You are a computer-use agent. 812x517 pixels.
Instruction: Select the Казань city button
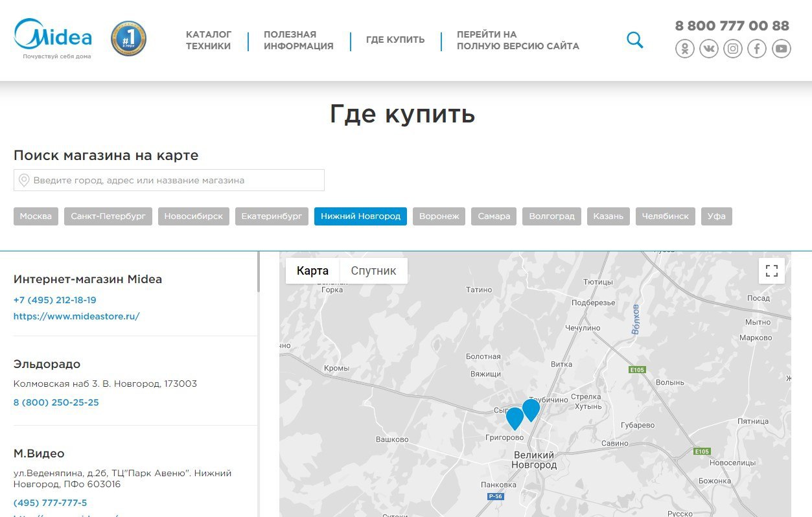[608, 216]
